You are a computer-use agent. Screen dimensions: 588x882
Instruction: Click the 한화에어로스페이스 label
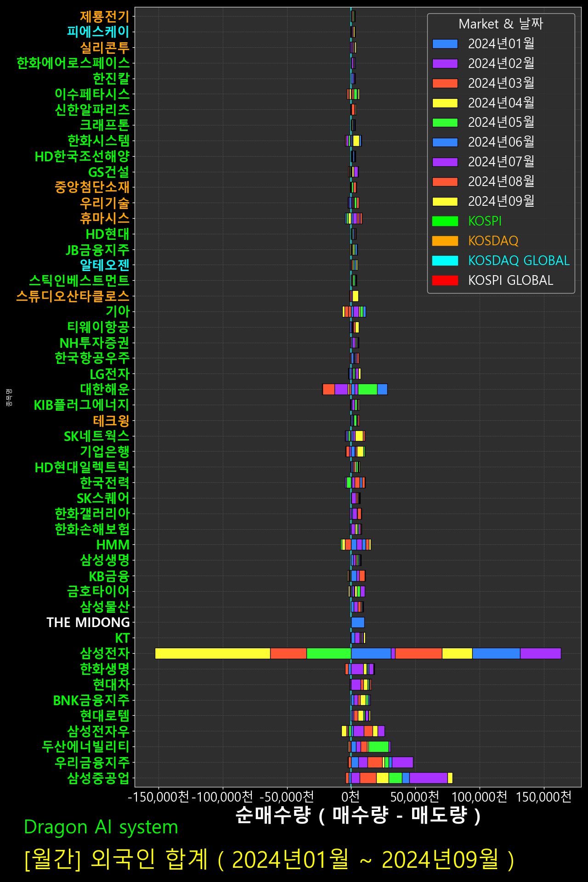click(x=73, y=63)
